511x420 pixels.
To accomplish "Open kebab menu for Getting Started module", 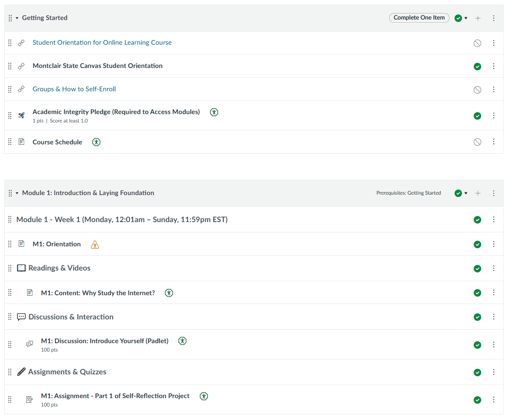I will (x=494, y=18).
